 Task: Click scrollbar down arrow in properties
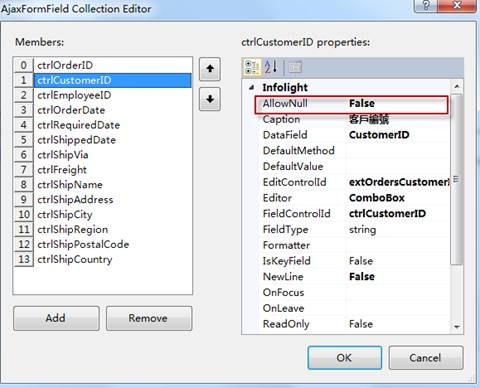click(x=457, y=327)
